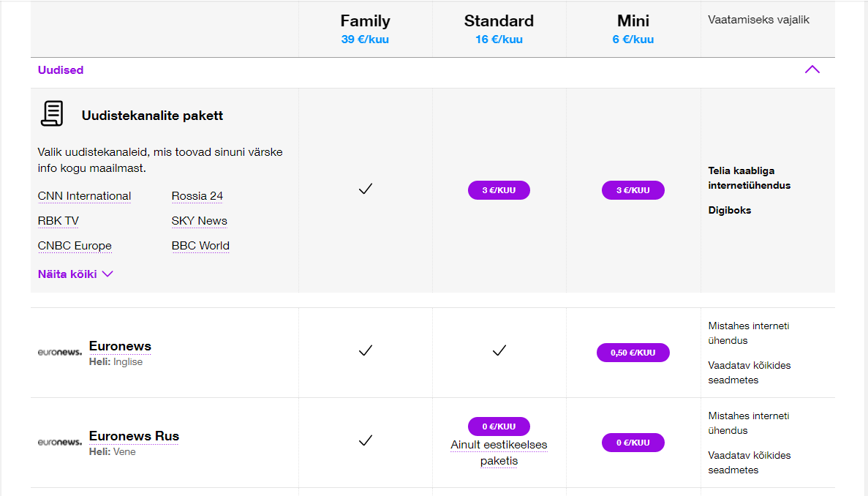Open the RBK TV channel link
The height and width of the screenshot is (496, 868).
pyautogui.click(x=58, y=221)
